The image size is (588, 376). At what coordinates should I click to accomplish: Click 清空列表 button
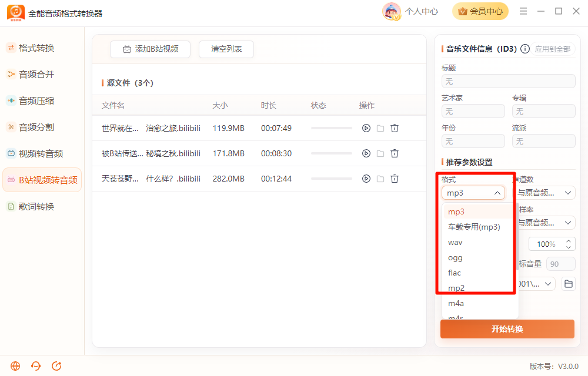(226, 49)
